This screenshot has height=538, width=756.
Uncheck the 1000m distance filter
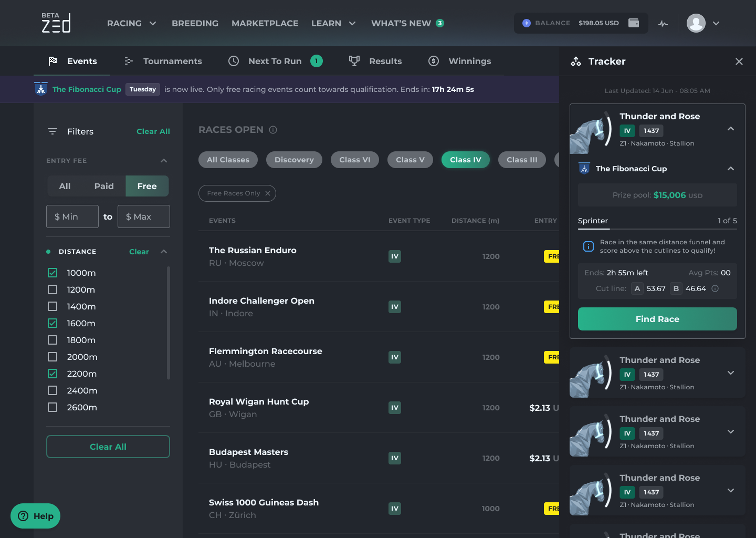click(x=52, y=273)
